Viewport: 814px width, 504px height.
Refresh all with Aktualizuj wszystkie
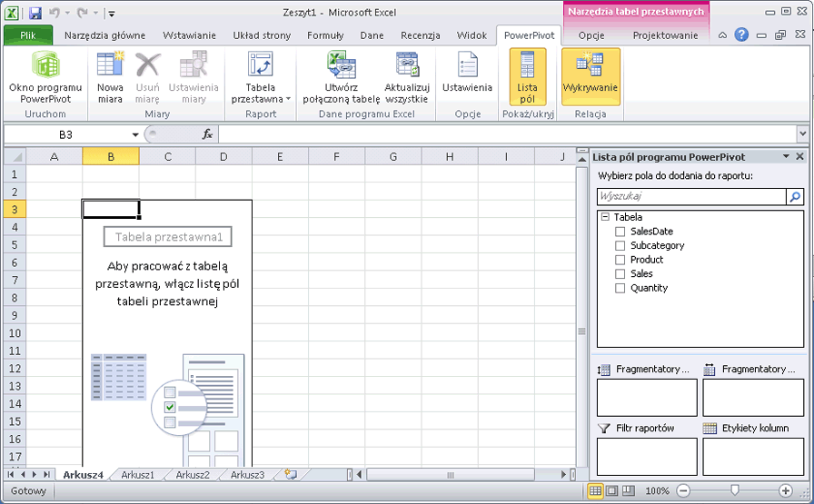(x=407, y=77)
